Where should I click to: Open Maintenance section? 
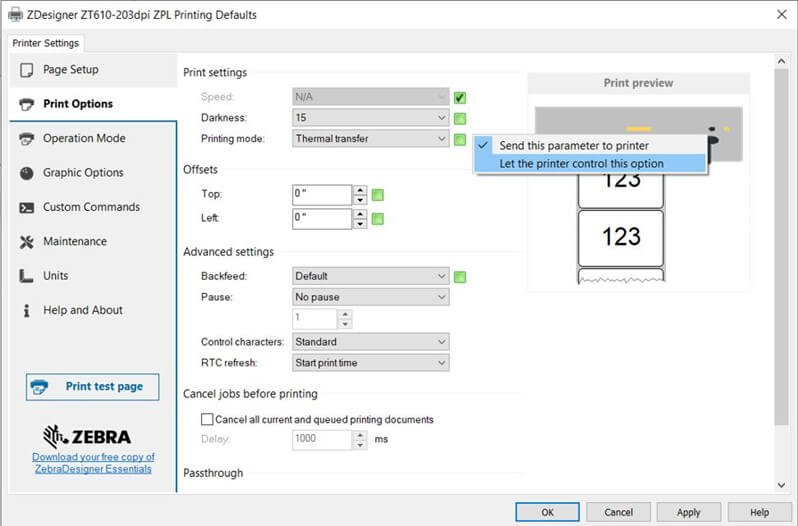pos(93,242)
